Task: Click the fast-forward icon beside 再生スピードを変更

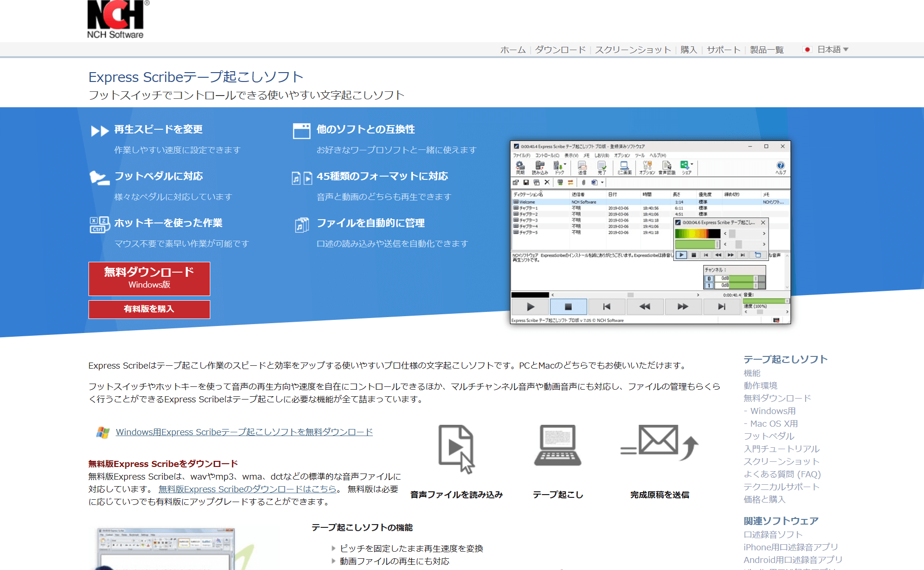Action: click(99, 131)
